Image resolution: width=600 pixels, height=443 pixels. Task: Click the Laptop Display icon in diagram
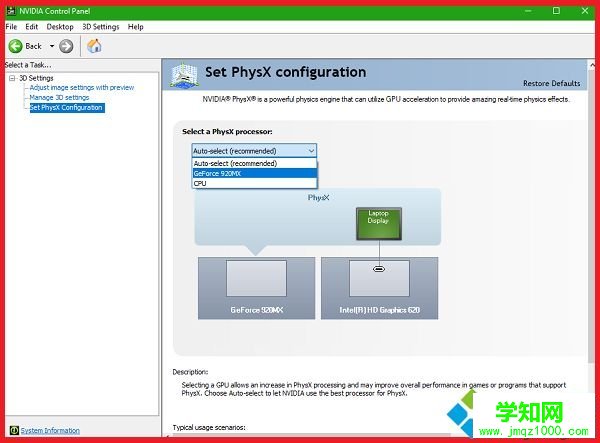[378, 223]
